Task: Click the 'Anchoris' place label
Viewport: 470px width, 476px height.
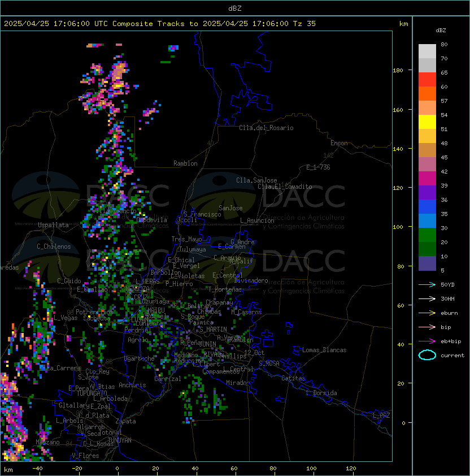Action: [132, 385]
